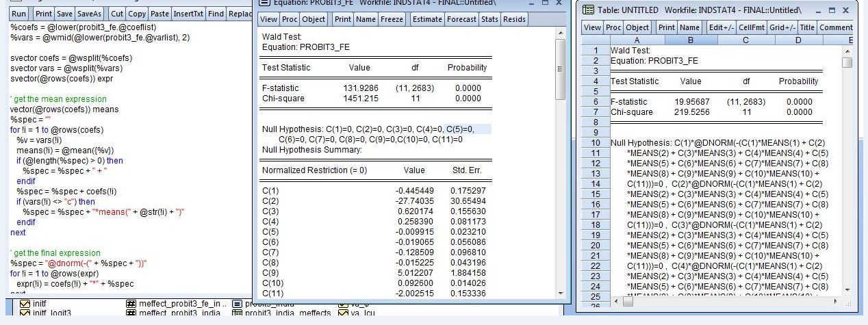
Task: Click InsertTxt in the program window toolbar
Action: (x=188, y=14)
